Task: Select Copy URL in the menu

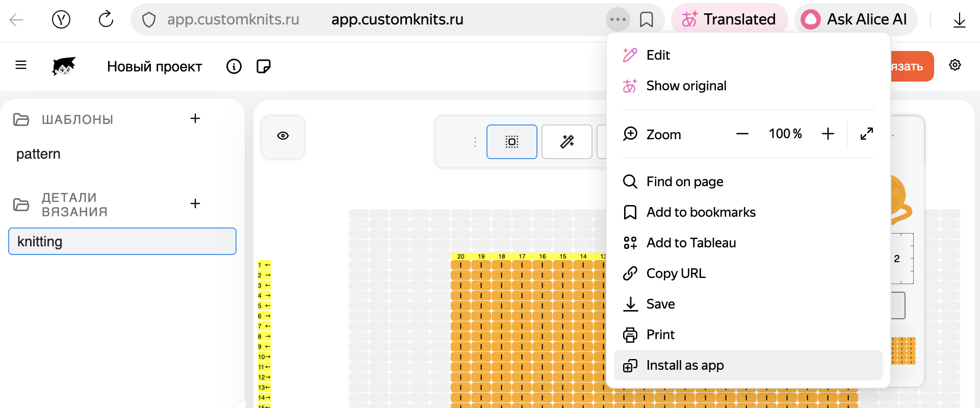Action: click(676, 273)
